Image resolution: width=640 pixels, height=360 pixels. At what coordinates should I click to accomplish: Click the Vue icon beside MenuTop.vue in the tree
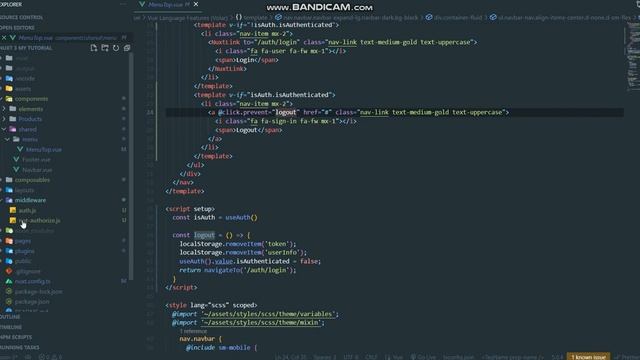pyautogui.click(x=20, y=149)
